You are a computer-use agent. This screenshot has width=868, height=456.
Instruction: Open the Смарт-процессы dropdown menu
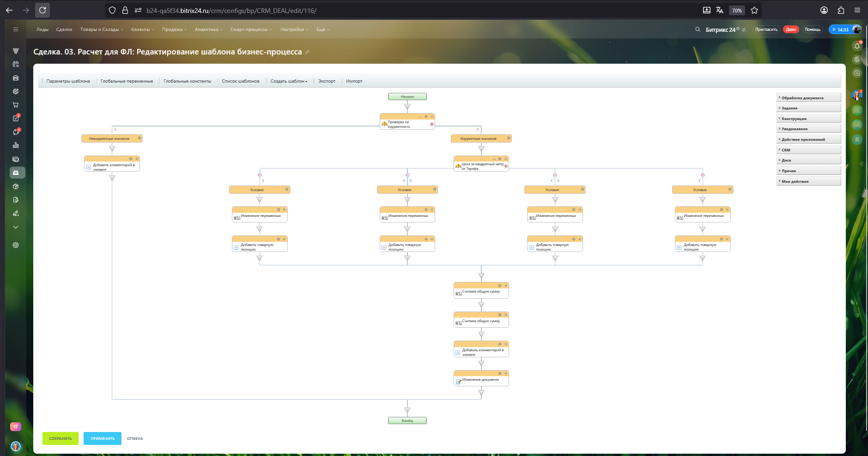click(251, 30)
